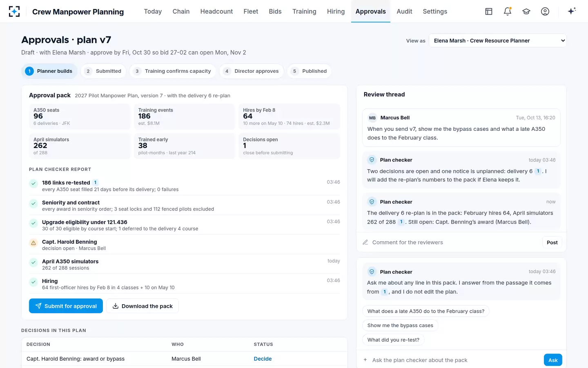Image resolution: width=588 pixels, height=368 pixels.
Task: Click the graduation cap training icon
Action: (526, 11)
